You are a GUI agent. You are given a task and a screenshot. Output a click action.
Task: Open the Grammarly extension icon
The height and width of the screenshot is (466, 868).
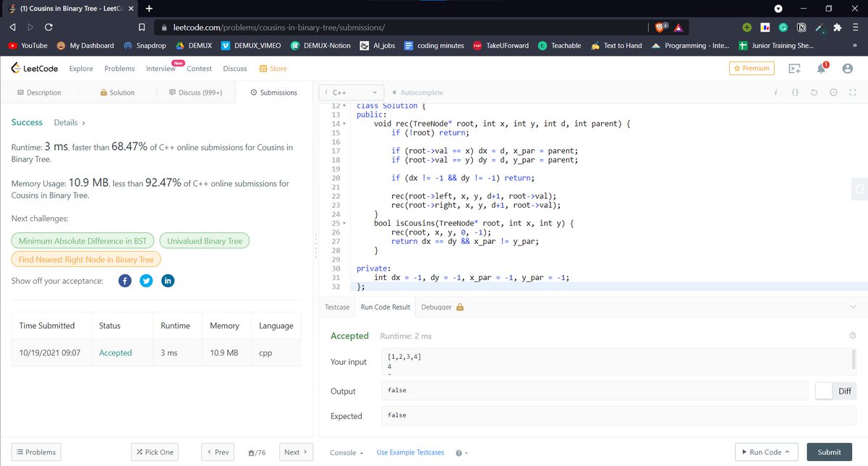(x=783, y=27)
